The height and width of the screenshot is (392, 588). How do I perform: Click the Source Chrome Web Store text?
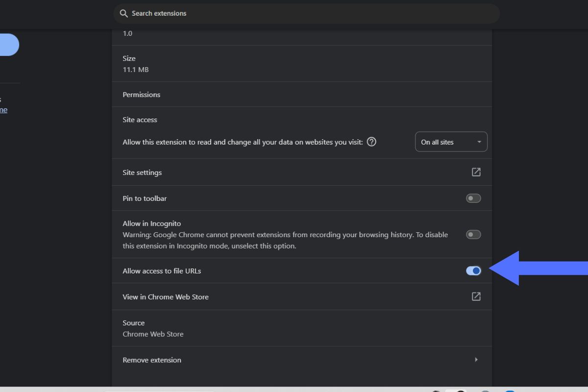point(153,328)
